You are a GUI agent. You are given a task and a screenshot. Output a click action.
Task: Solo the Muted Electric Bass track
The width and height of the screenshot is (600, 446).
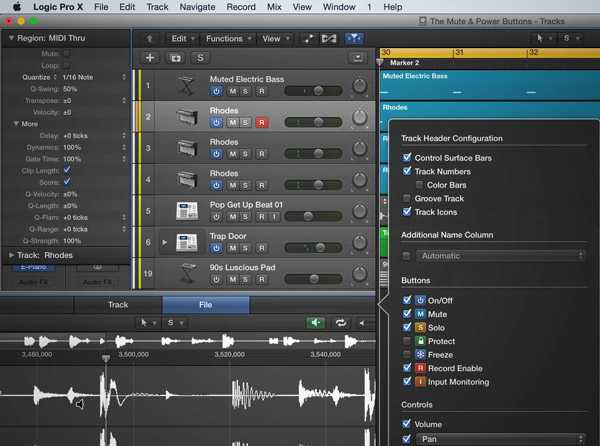245,91
